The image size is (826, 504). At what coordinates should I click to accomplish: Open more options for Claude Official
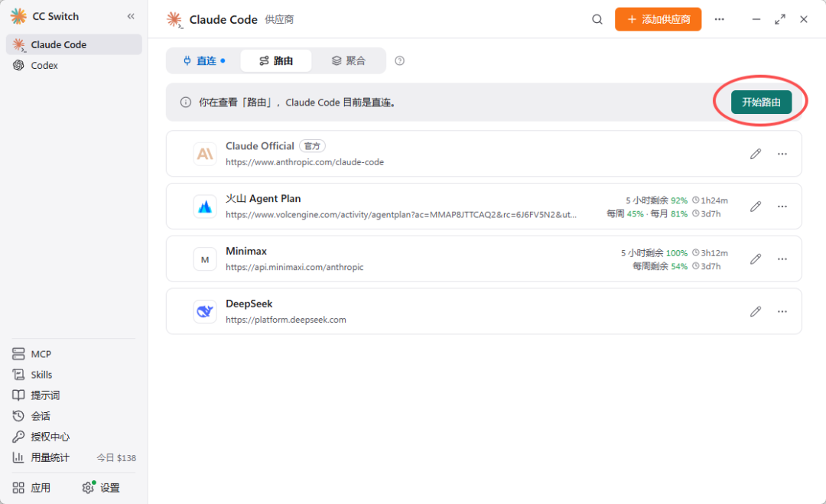[782, 154]
